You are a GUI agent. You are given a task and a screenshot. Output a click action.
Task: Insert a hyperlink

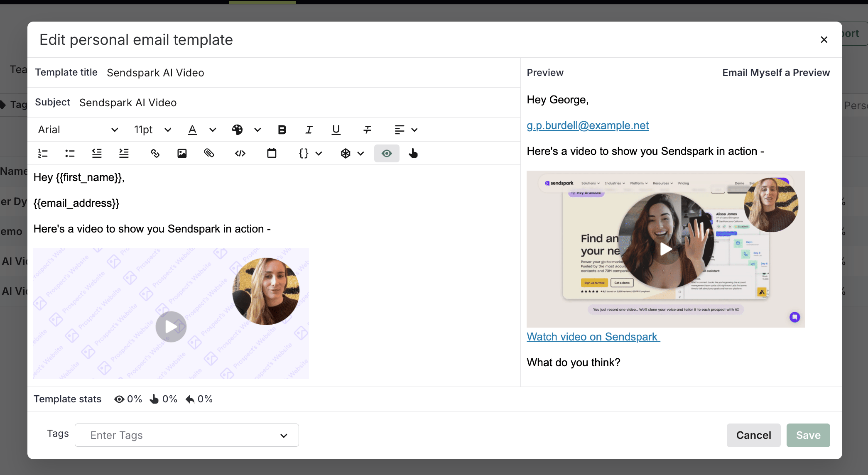coord(155,154)
